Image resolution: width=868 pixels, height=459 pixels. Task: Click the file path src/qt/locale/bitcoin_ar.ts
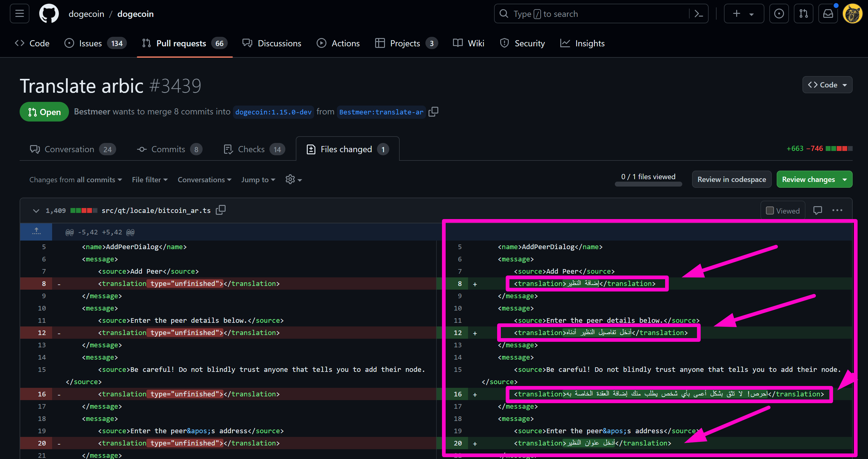(x=156, y=210)
